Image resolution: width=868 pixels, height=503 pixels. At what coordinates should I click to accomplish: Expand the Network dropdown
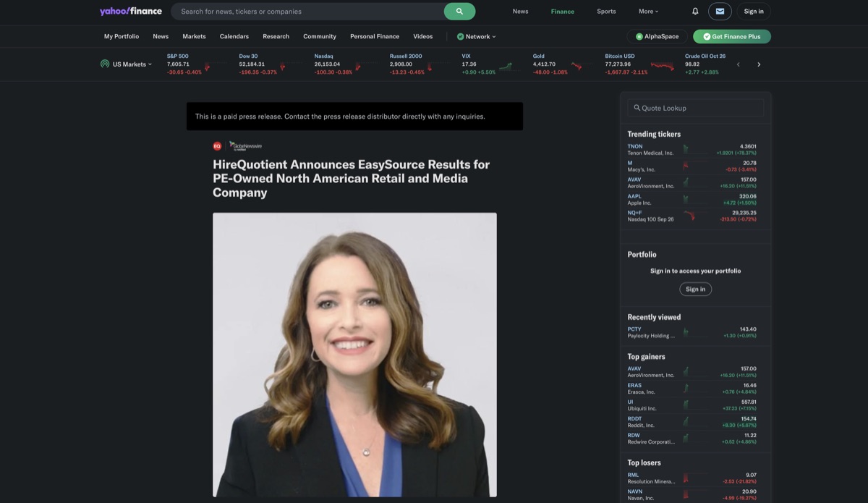coord(477,36)
